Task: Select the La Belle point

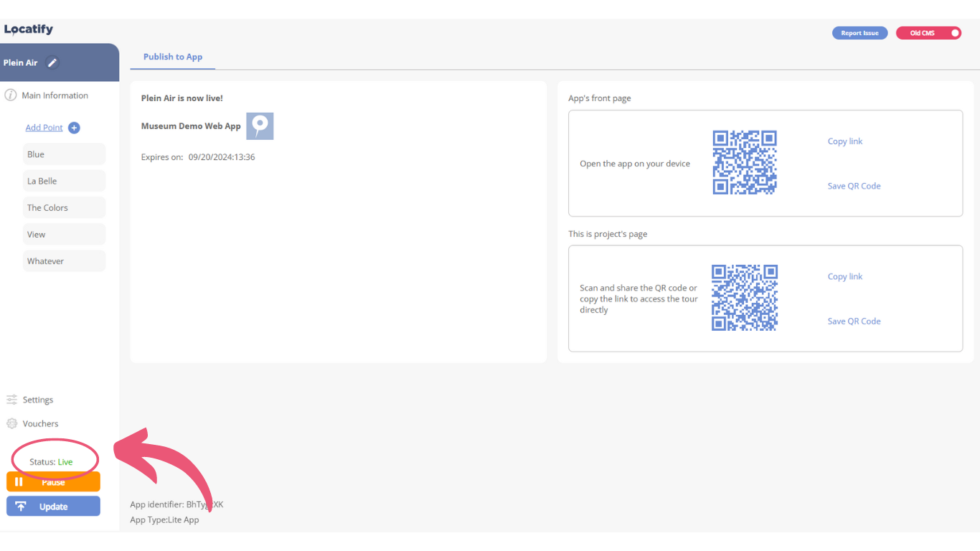Action: tap(64, 181)
